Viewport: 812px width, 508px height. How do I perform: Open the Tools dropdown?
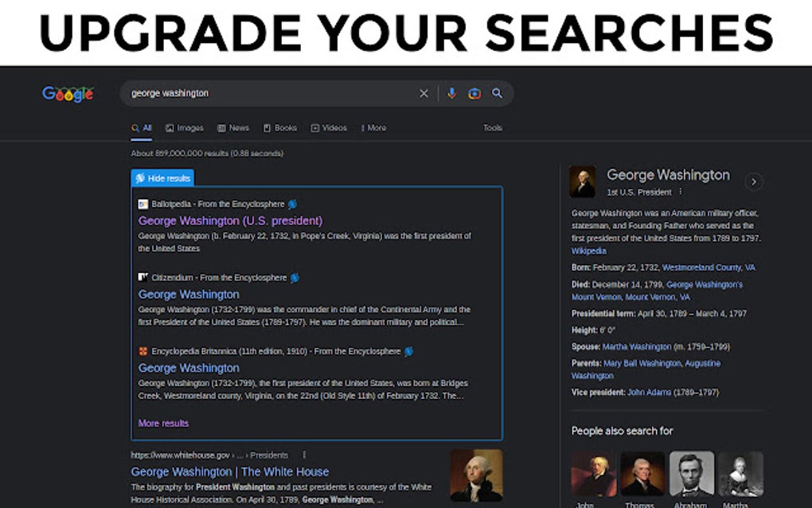(492, 127)
